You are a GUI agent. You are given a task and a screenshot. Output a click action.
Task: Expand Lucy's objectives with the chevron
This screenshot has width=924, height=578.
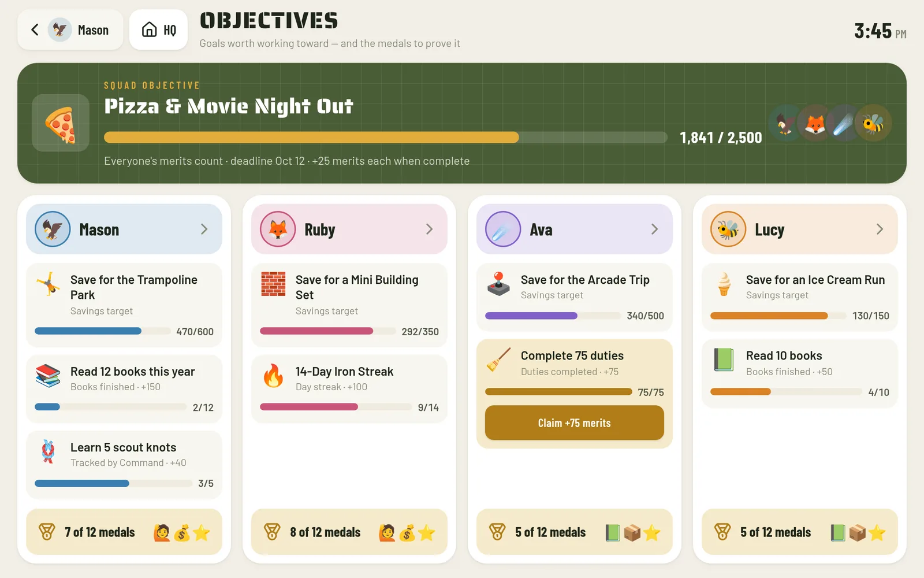click(880, 229)
